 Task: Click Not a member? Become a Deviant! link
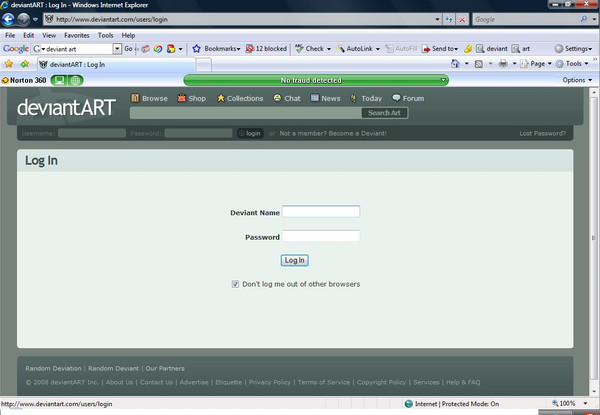pyautogui.click(x=333, y=133)
